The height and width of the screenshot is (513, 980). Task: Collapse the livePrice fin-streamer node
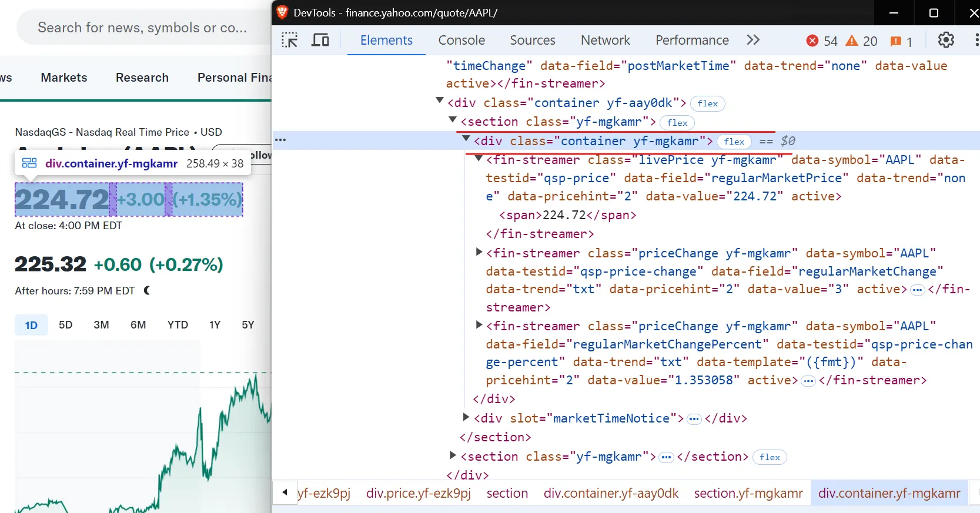(x=479, y=158)
